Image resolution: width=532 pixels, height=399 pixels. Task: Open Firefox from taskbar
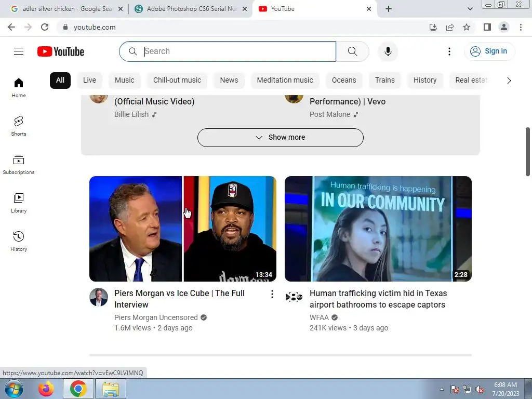coord(46,389)
